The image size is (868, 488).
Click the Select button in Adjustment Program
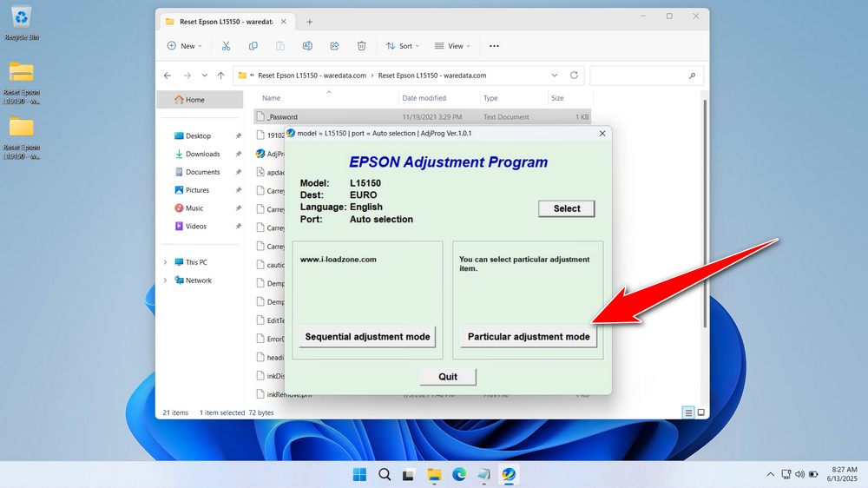pos(566,208)
